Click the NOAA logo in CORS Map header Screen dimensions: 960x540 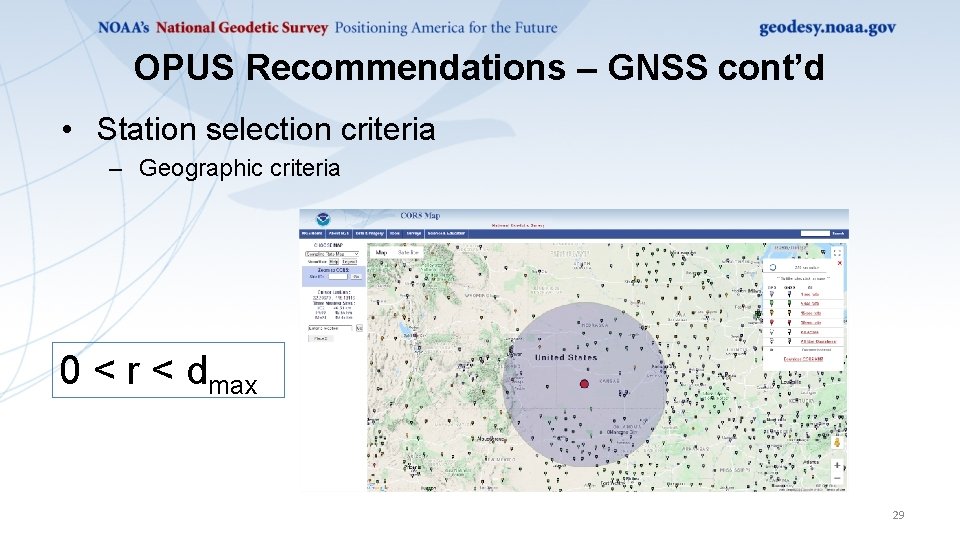coord(323,219)
